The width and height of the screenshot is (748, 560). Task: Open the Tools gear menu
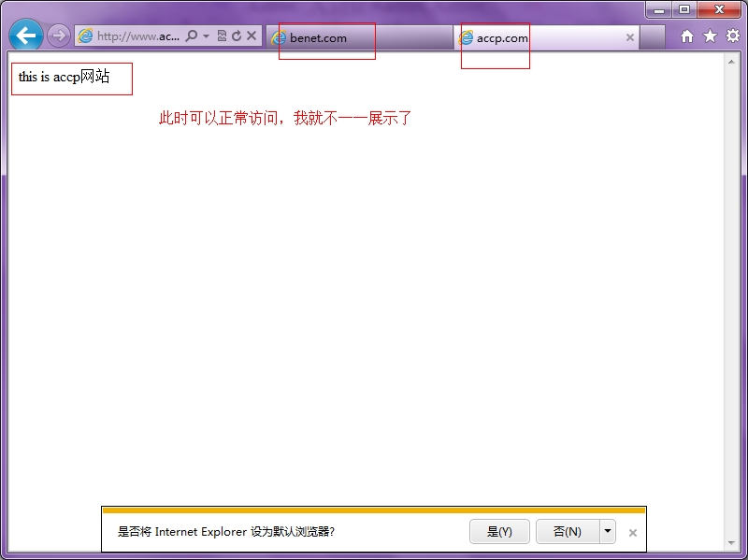(x=733, y=36)
